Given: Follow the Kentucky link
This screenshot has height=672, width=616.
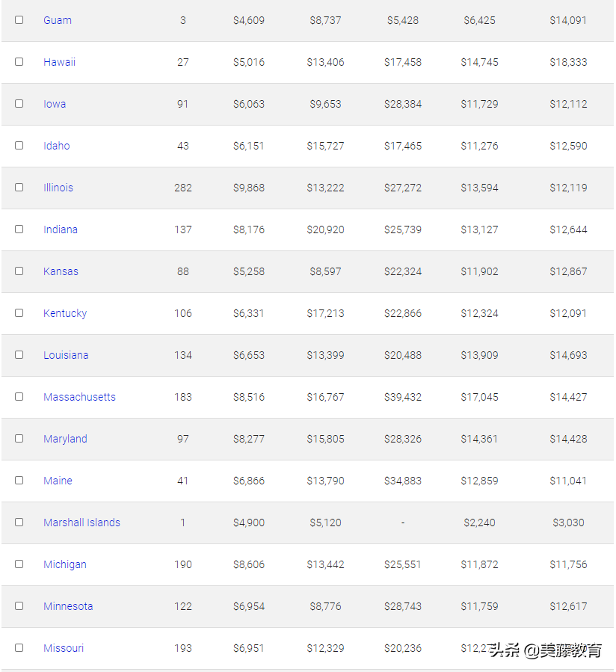Looking at the screenshot, I should [65, 313].
